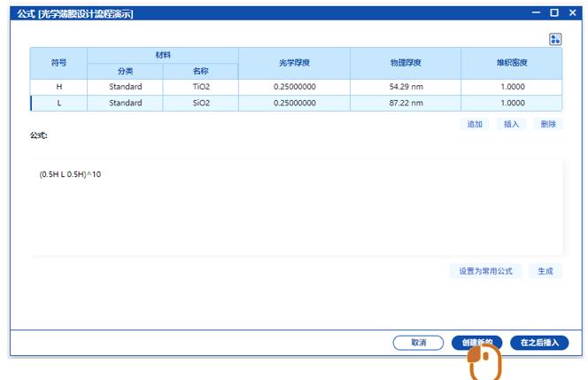
Task: Click the 光学厚度 column header
Action: (x=295, y=63)
